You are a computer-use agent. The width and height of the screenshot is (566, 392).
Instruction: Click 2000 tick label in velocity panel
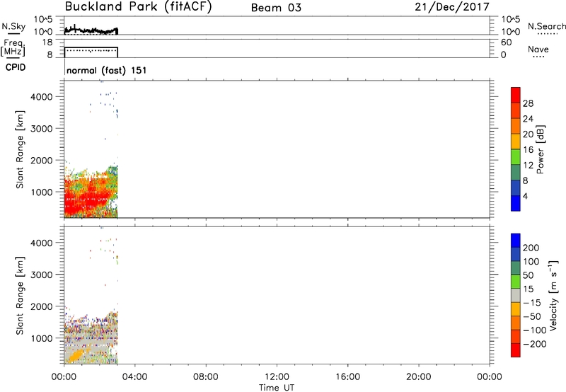click(x=41, y=306)
